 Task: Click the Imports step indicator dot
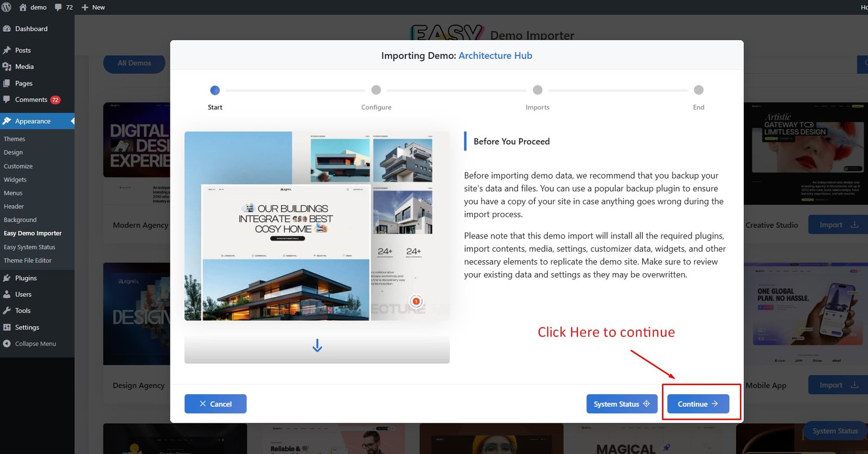[x=538, y=90]
